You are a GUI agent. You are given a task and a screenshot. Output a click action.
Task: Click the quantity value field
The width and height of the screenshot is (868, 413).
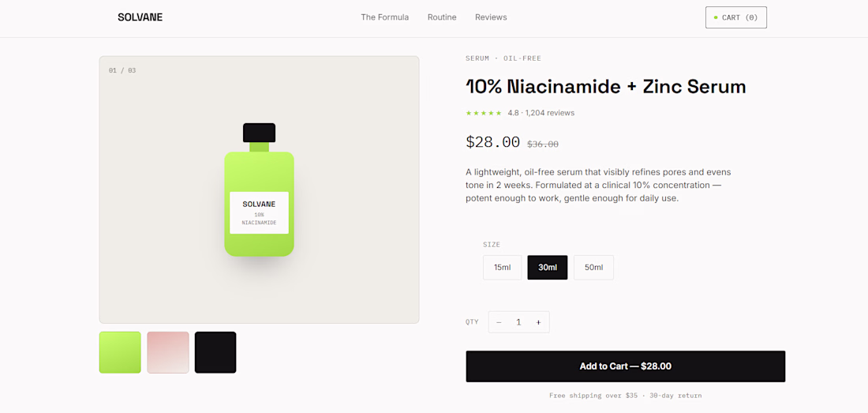[x=518, y=322]
